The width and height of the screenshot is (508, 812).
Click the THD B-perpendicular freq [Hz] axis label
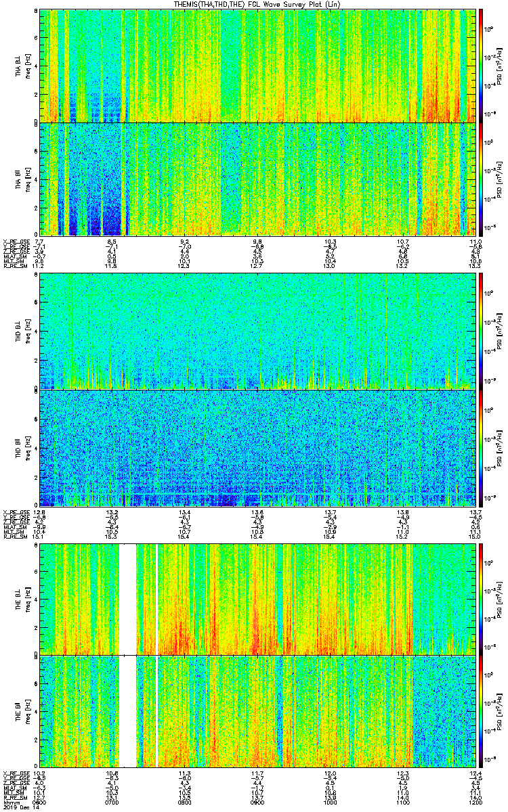pyautogui.click(x=27, y=331)
